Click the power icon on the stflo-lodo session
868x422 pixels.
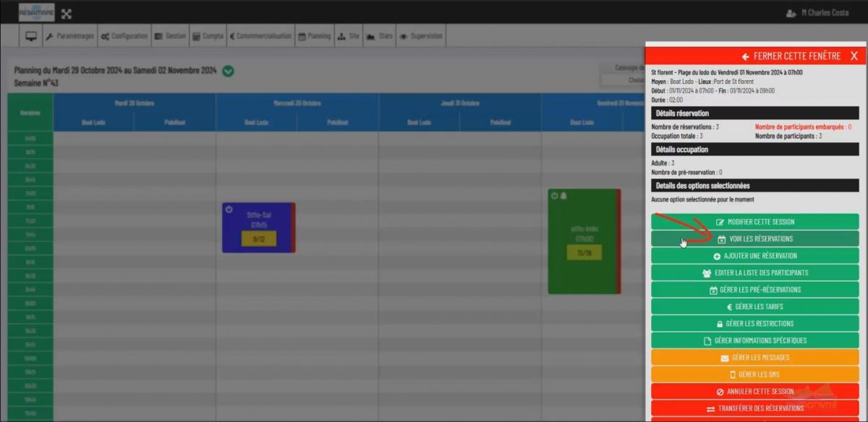(555, 196)
